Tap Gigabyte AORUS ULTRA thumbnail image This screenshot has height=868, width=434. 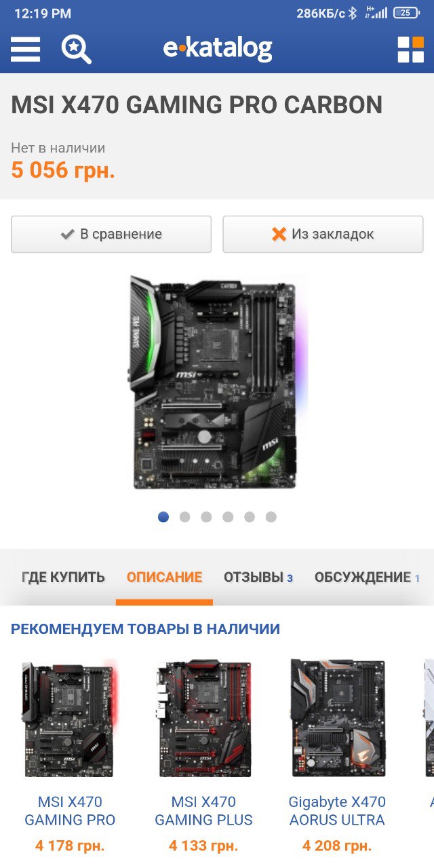pyautogui.click(x=337, y=717)
